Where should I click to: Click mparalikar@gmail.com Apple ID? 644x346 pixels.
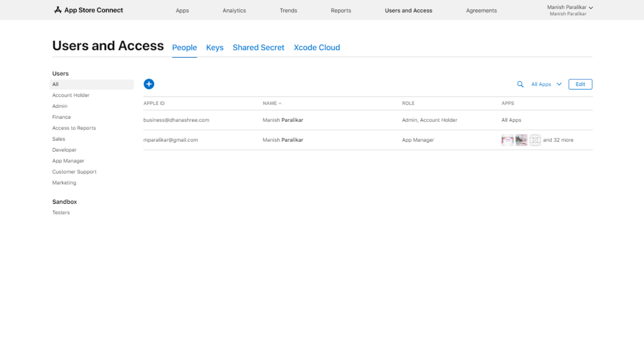click(x=171, y=140)
